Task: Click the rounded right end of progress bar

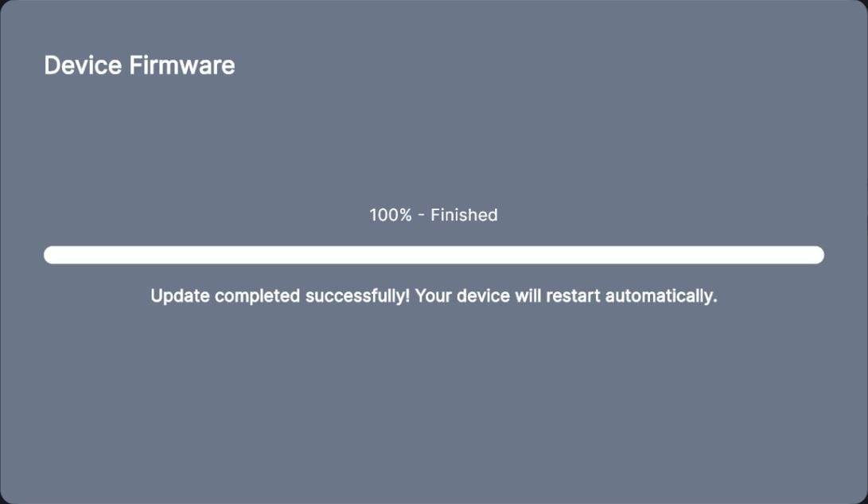Action: (x=817, y=255)
